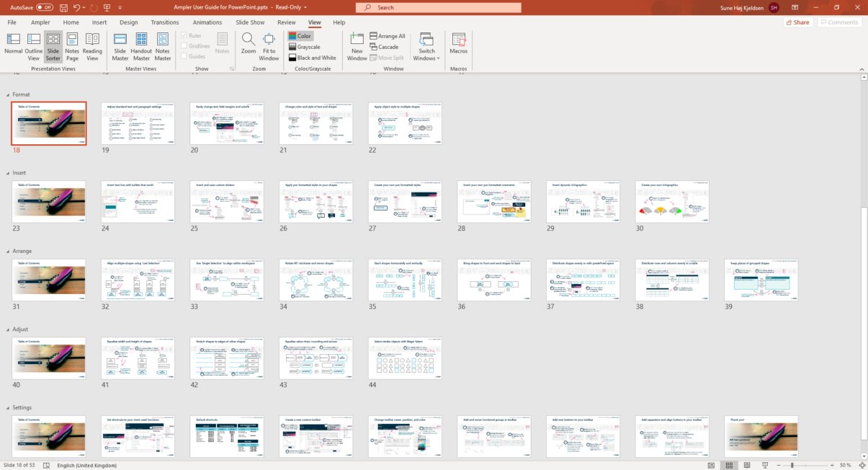Open a New Window of the presentation
This screenshot has width=868, height=470.
[357, 46]
